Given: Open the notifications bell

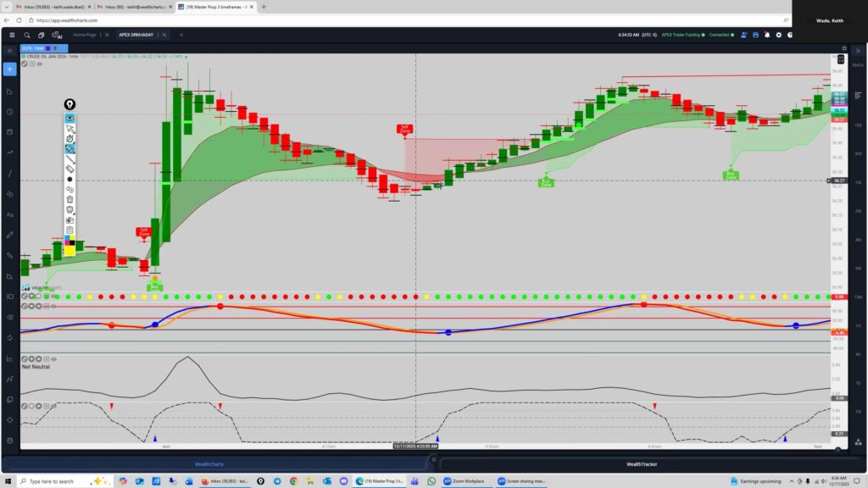Looking at the screenshot, I should pyautogui.click(x=767, y=35).
